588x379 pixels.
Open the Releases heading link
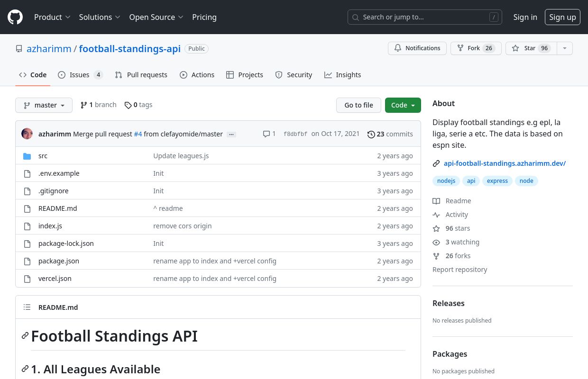point(449,303)
